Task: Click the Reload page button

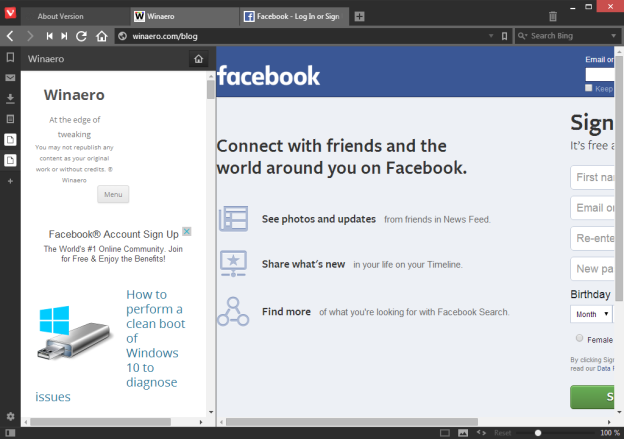Action: tap(81, 36)
